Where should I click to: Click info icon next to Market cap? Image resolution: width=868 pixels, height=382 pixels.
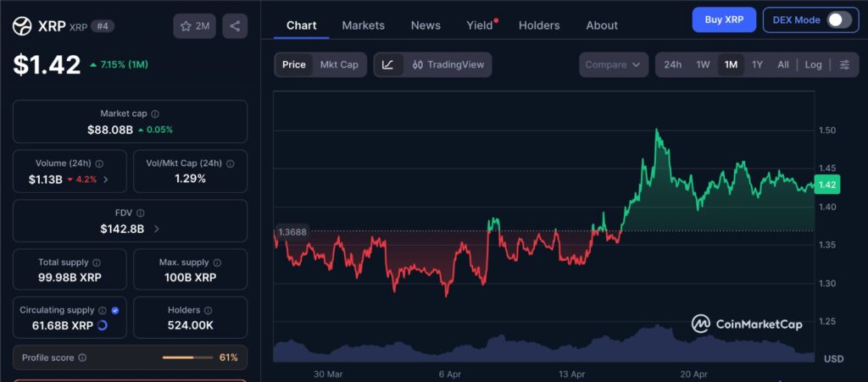point(155,113)
